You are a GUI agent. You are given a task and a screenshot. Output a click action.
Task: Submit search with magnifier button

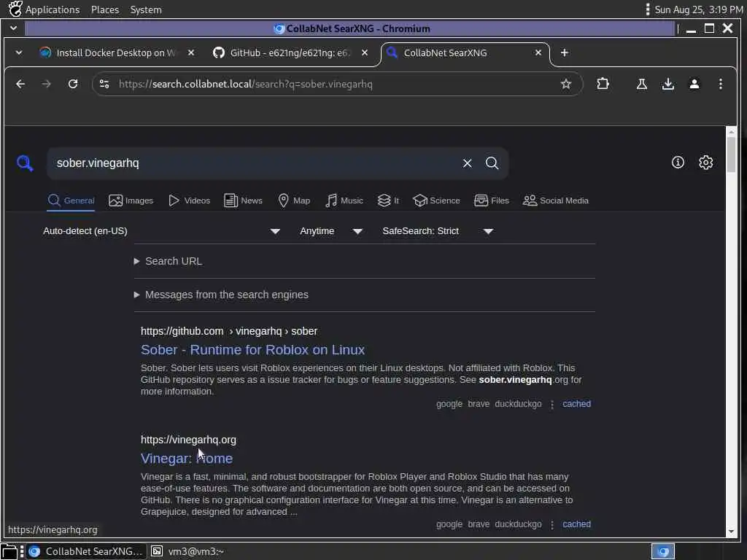pos(492,163)
